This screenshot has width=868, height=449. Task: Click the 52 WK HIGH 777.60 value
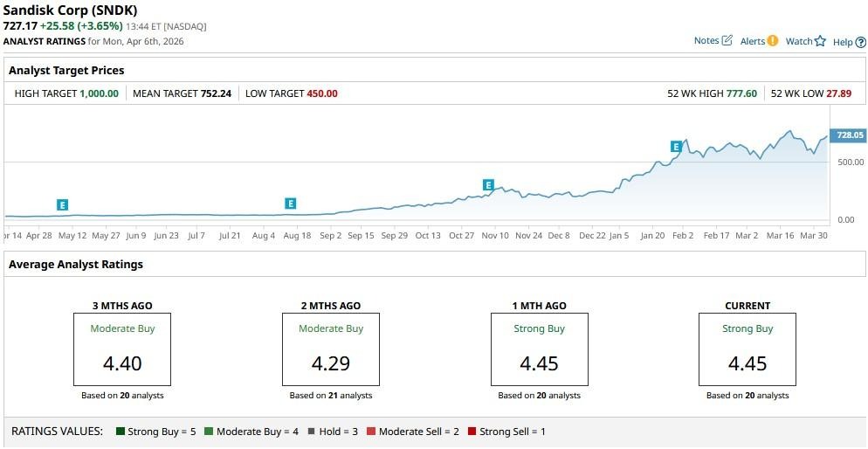point(741,93)
